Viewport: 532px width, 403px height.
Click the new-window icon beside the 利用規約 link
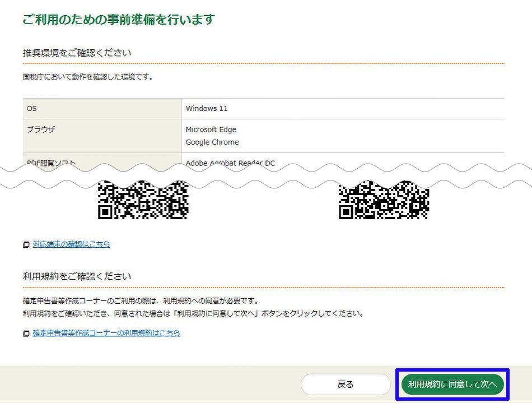[x=26, y=333]
